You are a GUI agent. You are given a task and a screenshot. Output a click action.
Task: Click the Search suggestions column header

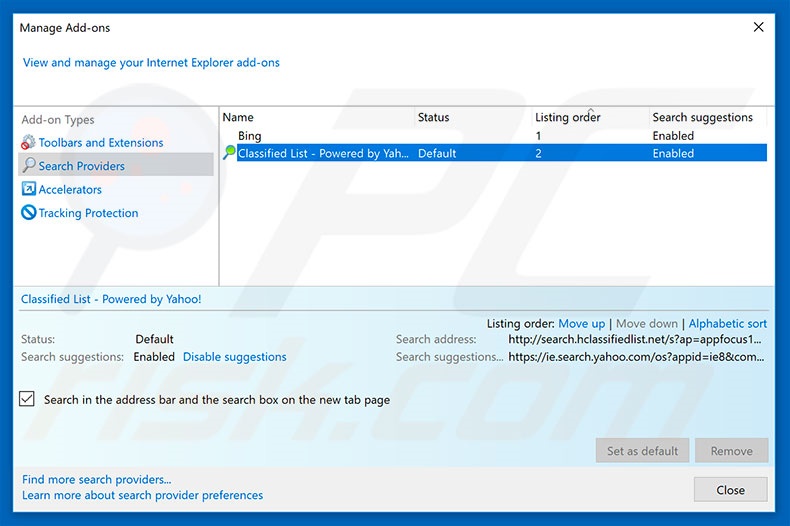coord(702,117)
